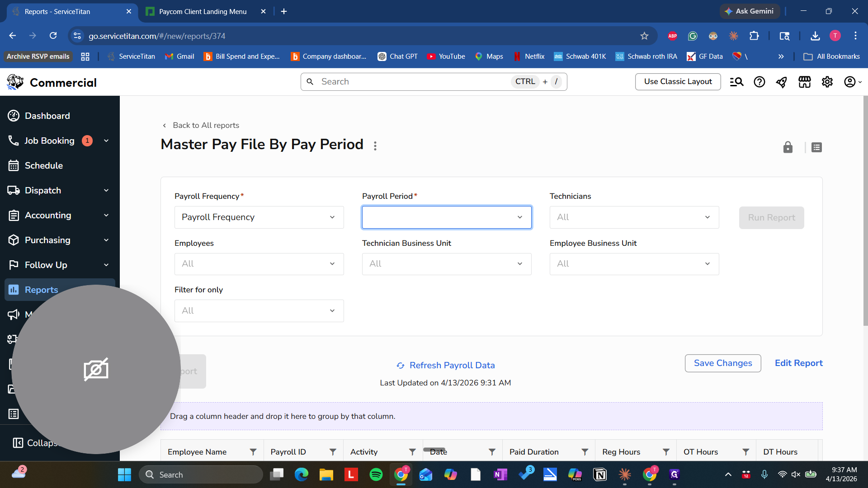Open advanced search list icon

736,82
